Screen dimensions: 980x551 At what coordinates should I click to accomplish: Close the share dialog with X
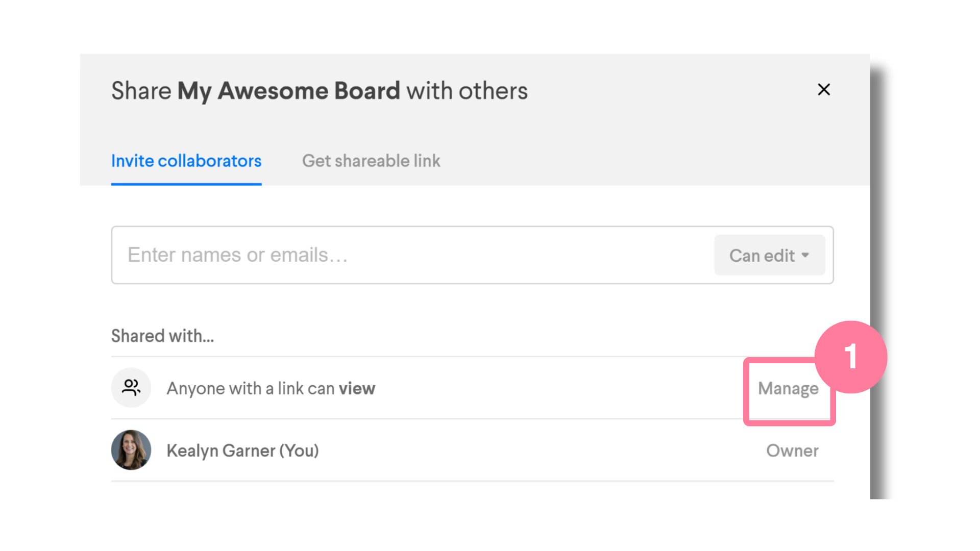tap(823, 90)
